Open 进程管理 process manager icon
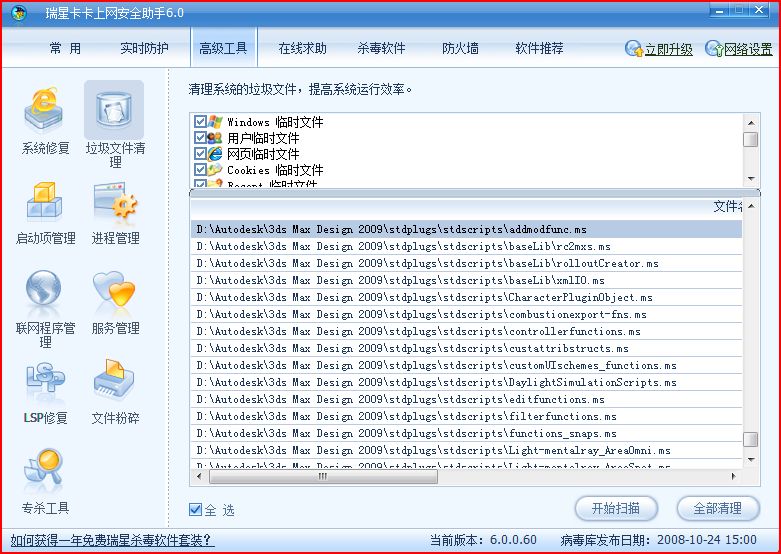781x554 pixels. pos(115,201)
